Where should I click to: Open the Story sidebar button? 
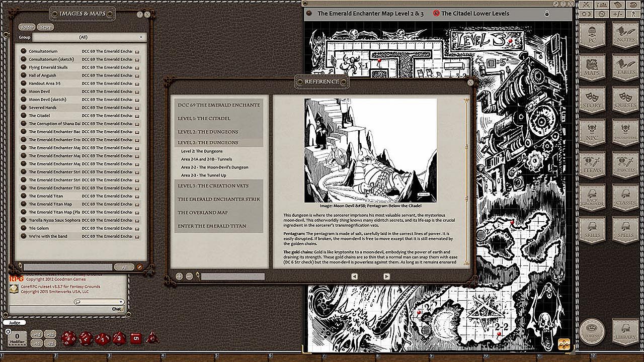pos(592,100)
